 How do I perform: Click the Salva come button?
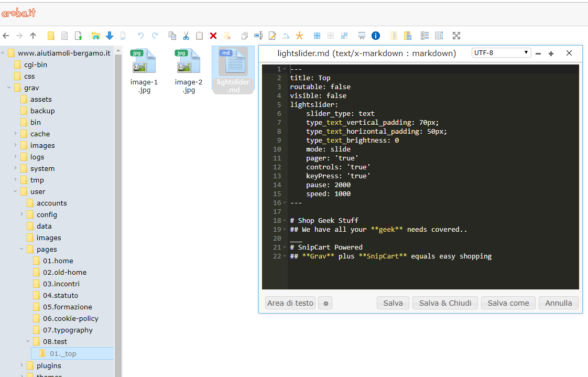point(508,303)
